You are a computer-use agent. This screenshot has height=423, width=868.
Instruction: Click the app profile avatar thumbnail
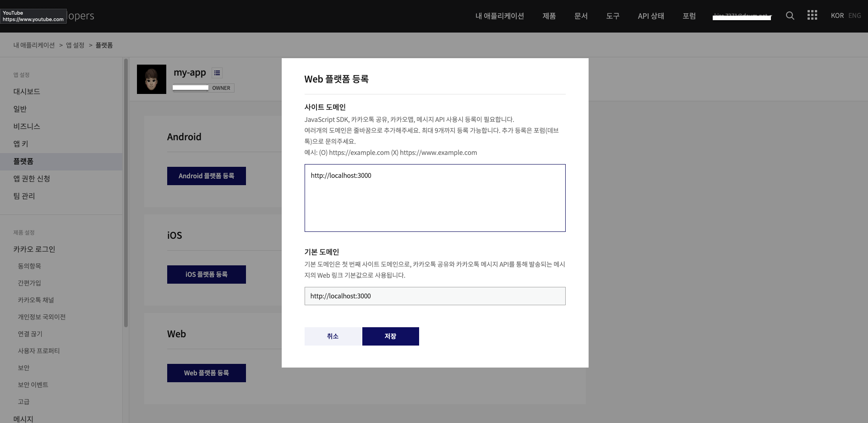pos(152,79)
